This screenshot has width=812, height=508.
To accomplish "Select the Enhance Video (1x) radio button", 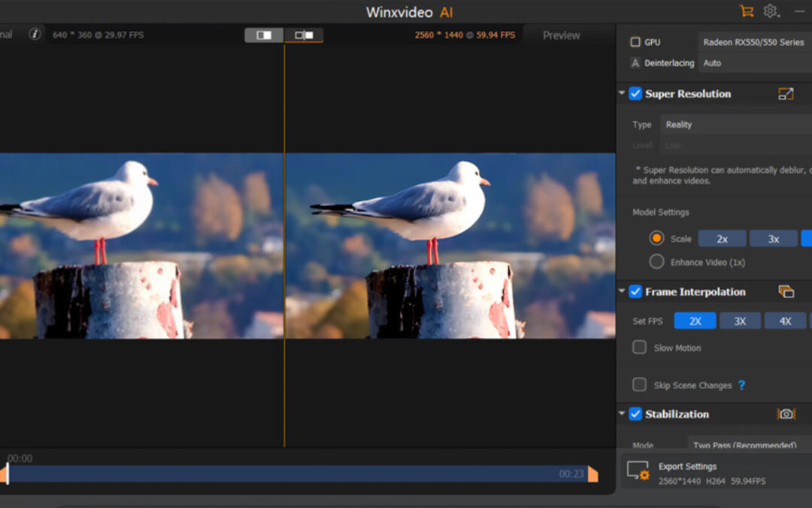I will (656, 262).
